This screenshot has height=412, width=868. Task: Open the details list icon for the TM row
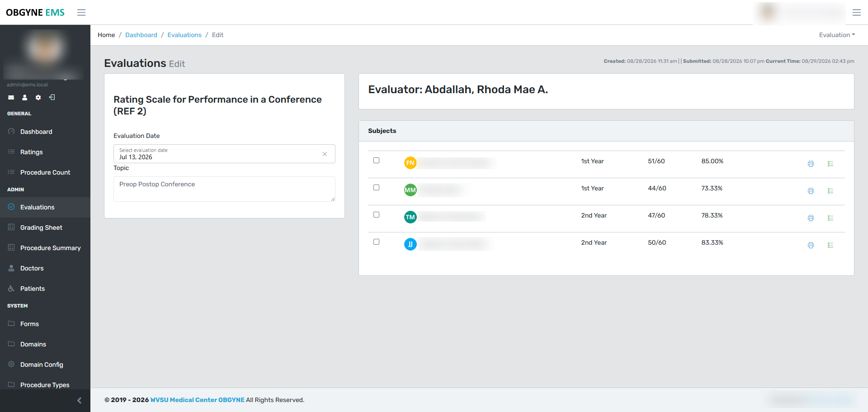(830, 218)
